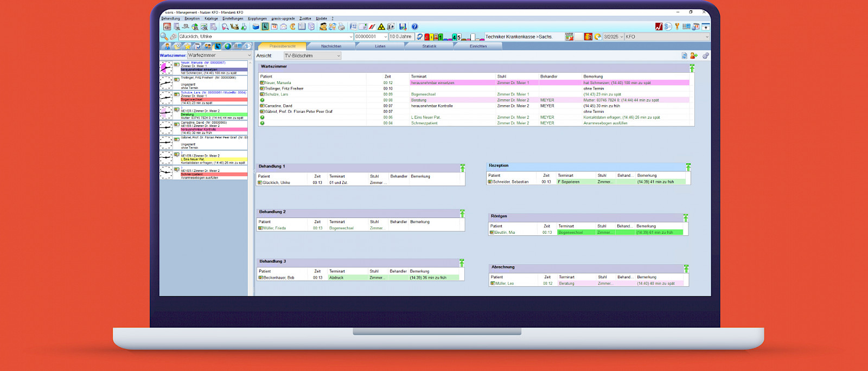Image resolution: width=868 pixels, height=371 pixels.
Task: Select the globe icon in sidebar tabs
Action: [228, 46]
